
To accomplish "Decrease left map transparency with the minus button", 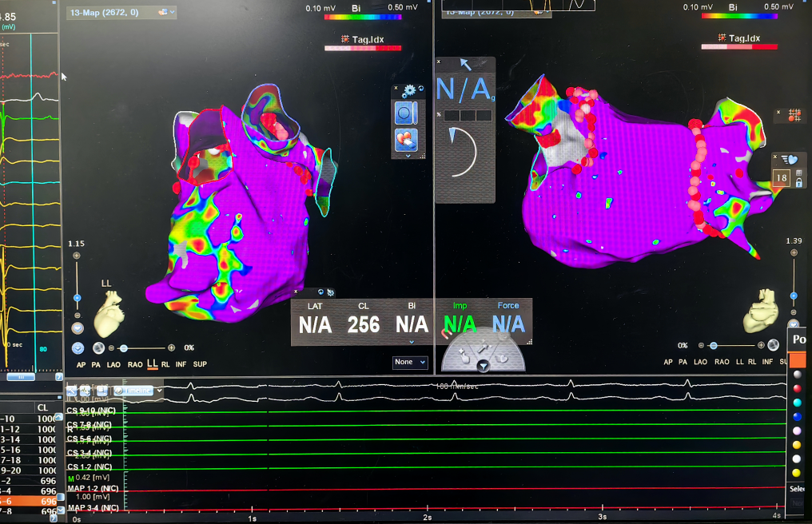I will coord(111,348).
